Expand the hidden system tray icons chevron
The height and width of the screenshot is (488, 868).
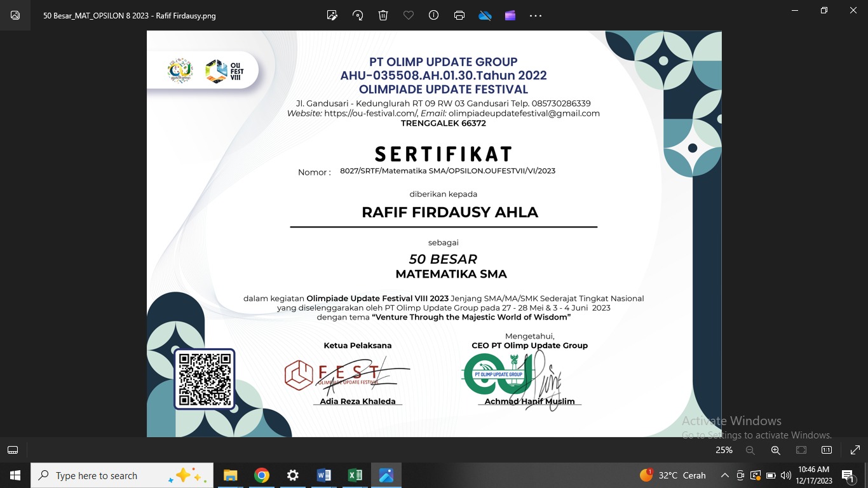724,475
